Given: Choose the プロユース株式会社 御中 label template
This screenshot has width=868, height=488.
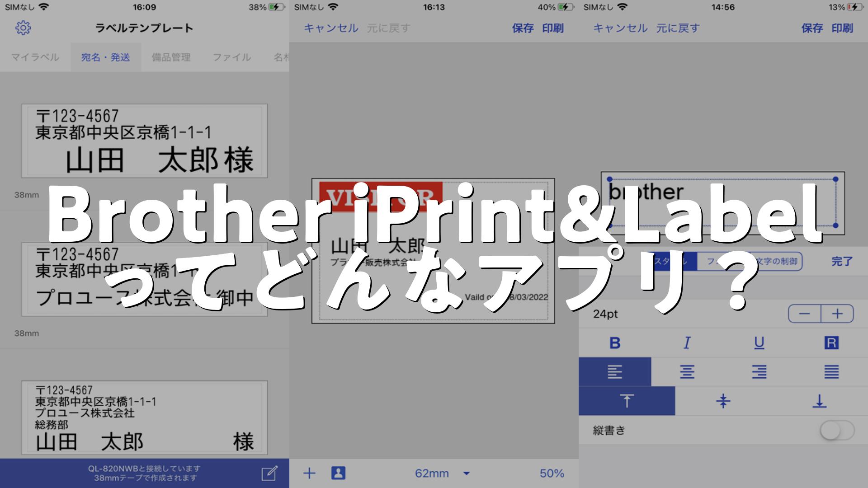Looking at the screenshot, I should point(144,279).
